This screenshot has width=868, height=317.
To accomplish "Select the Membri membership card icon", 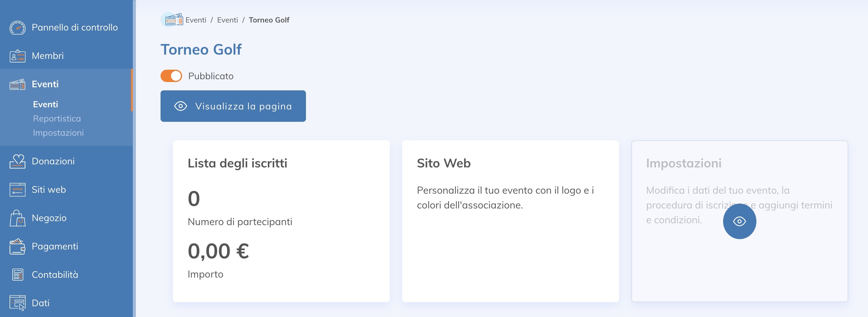I will point(18,56).
